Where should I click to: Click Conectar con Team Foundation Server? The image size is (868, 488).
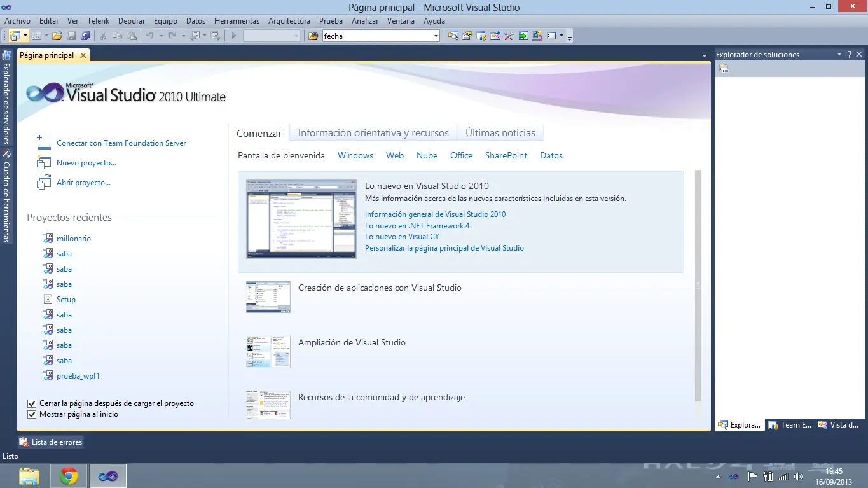[121, 143]
